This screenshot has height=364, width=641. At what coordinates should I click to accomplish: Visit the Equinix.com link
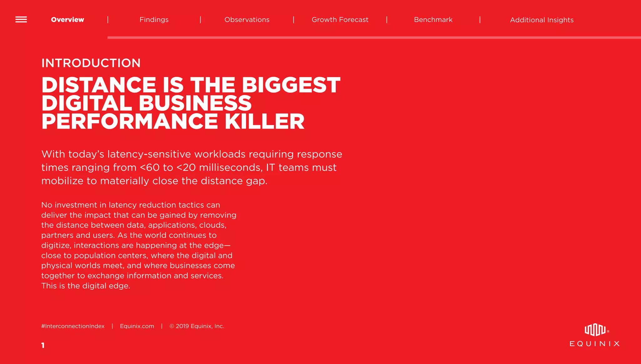[137, 326]
